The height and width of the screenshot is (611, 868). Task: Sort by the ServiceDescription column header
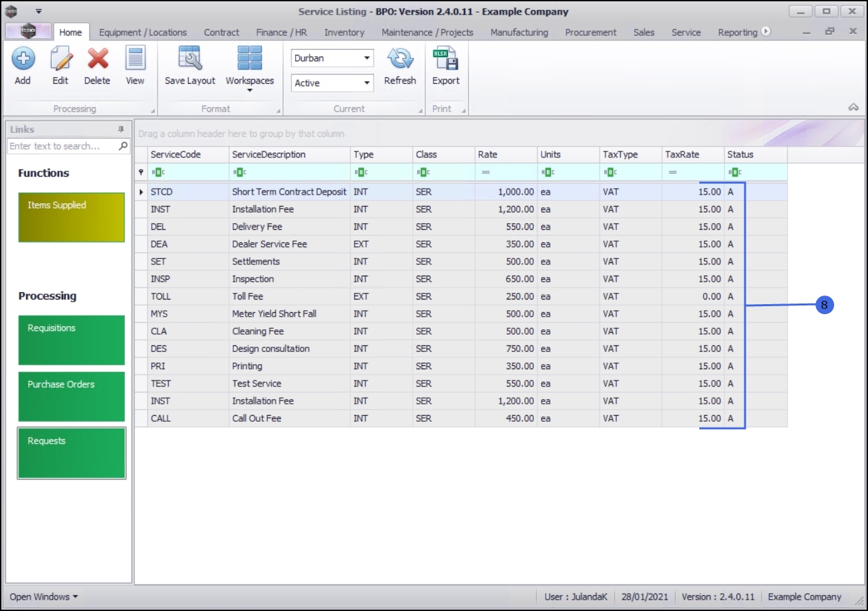289,155
